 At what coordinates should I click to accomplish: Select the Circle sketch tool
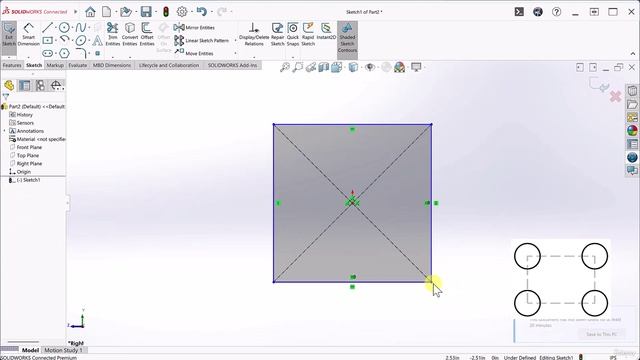(64, 27)
